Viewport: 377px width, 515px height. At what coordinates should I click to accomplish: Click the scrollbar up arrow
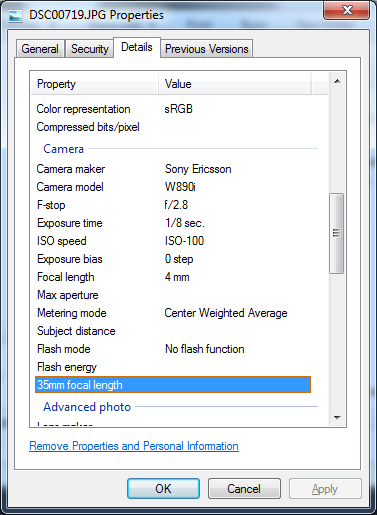tap(337, 81)
